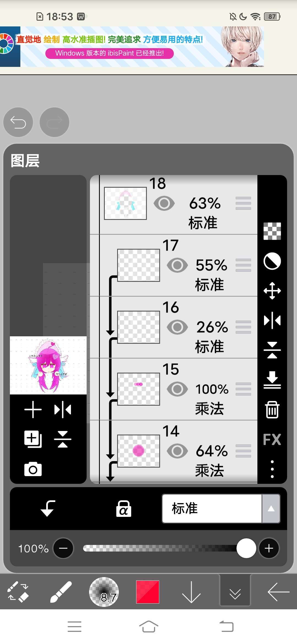Screen dimensions: 297x644
Task: Open the ibisPaint Windows version ad banner
Action: pos(132,47)
